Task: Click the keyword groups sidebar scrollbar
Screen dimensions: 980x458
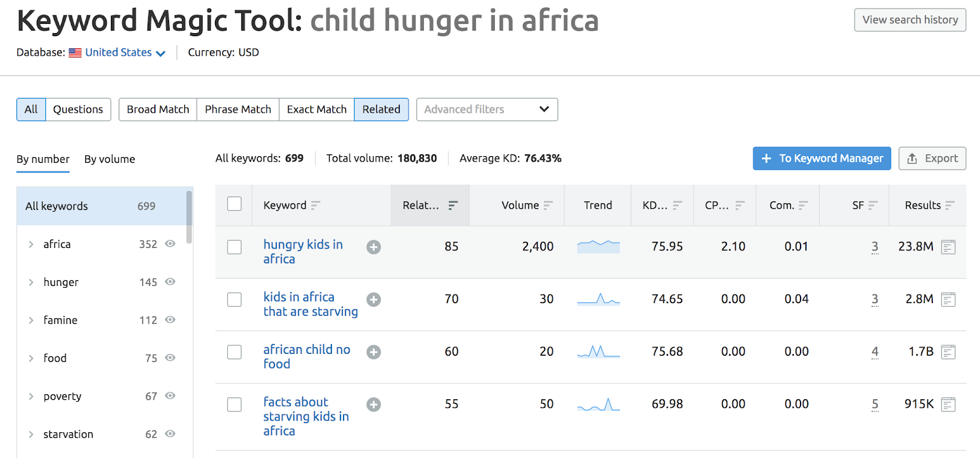Action: click(x=189, y=217)
